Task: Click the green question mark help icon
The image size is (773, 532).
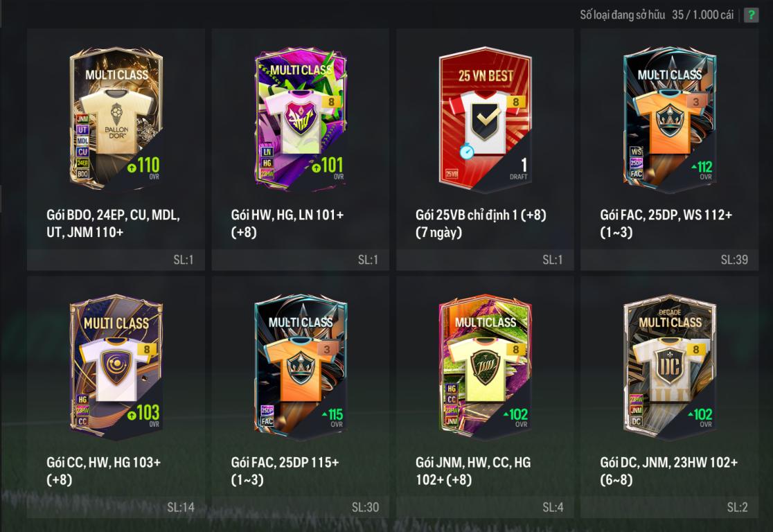Action: 751,15
